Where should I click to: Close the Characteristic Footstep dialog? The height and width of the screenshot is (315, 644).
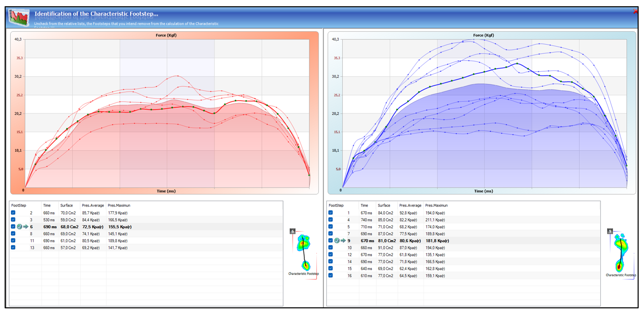[635, 11]
